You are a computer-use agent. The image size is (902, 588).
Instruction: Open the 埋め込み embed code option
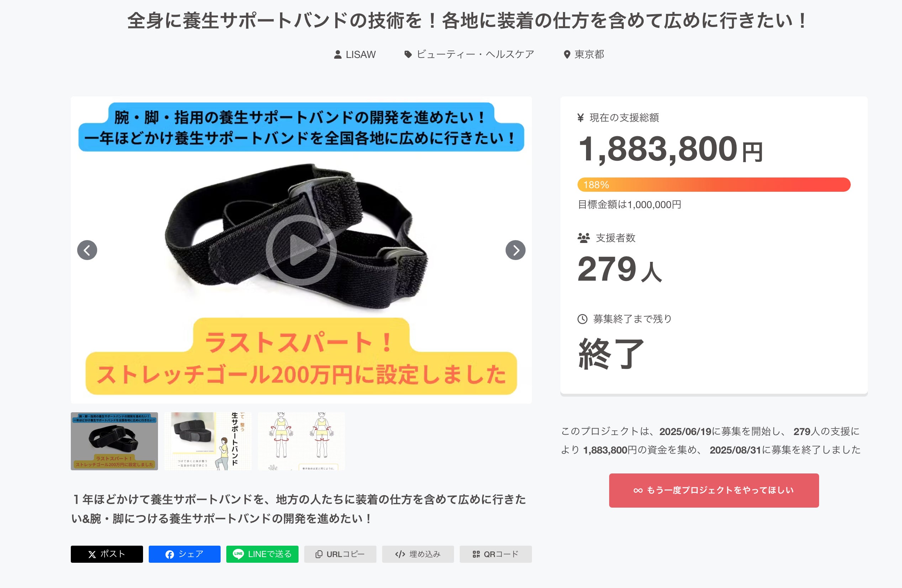tap(418, 554)
